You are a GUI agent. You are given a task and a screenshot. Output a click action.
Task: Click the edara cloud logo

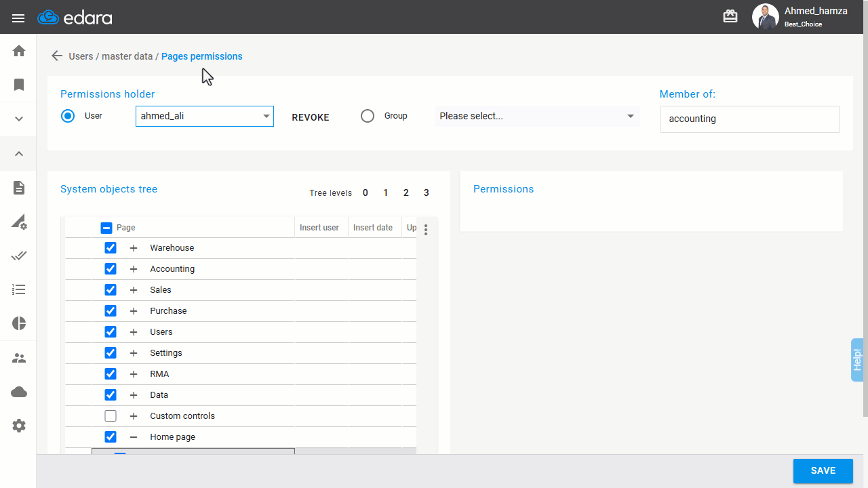pos(75,18)
